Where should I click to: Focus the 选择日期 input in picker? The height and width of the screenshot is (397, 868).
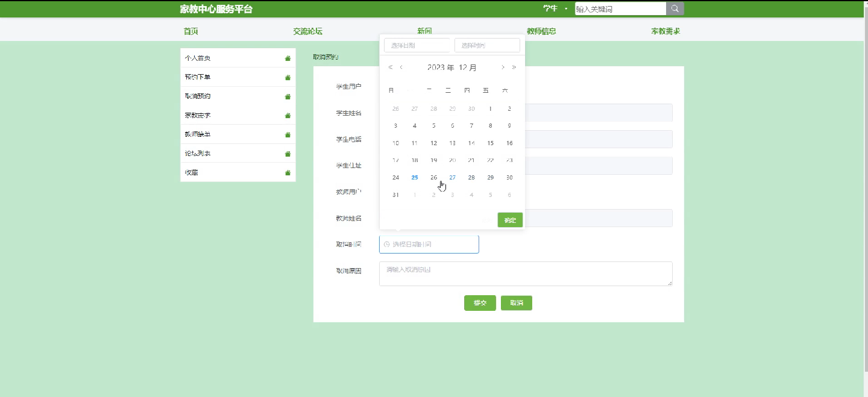click(417, 45)
